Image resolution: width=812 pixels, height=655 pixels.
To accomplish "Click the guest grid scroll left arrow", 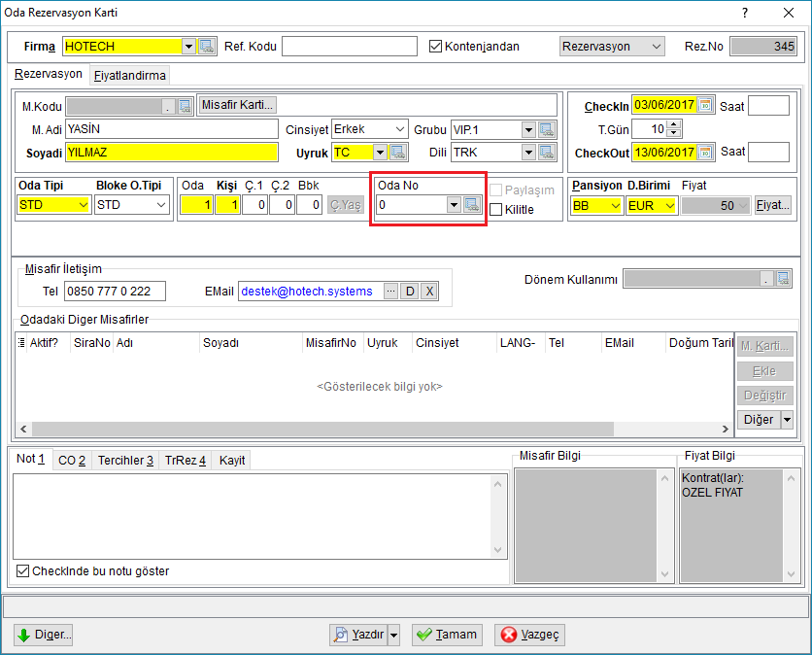I will tap(23, 430).
